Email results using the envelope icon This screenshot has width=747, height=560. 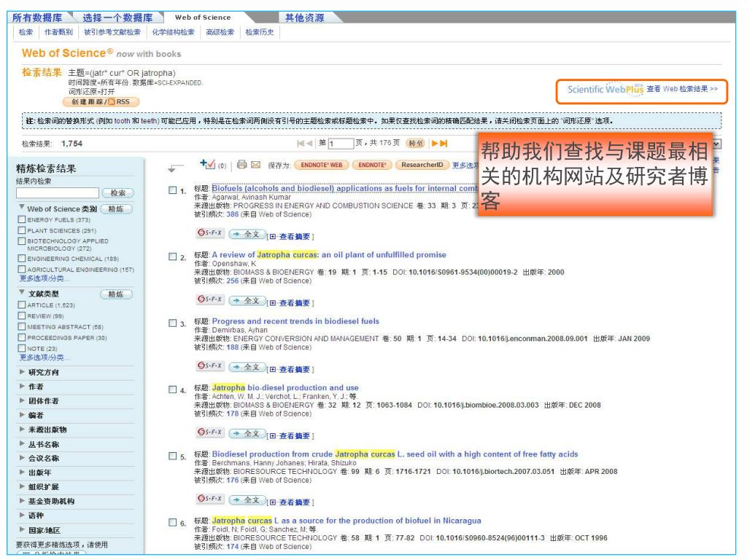pos(256,165)
